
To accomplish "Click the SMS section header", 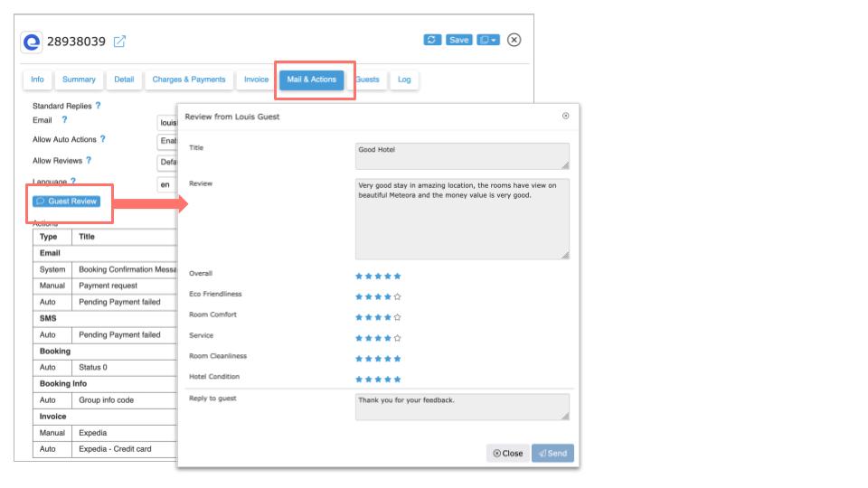I will coord(48,318).
